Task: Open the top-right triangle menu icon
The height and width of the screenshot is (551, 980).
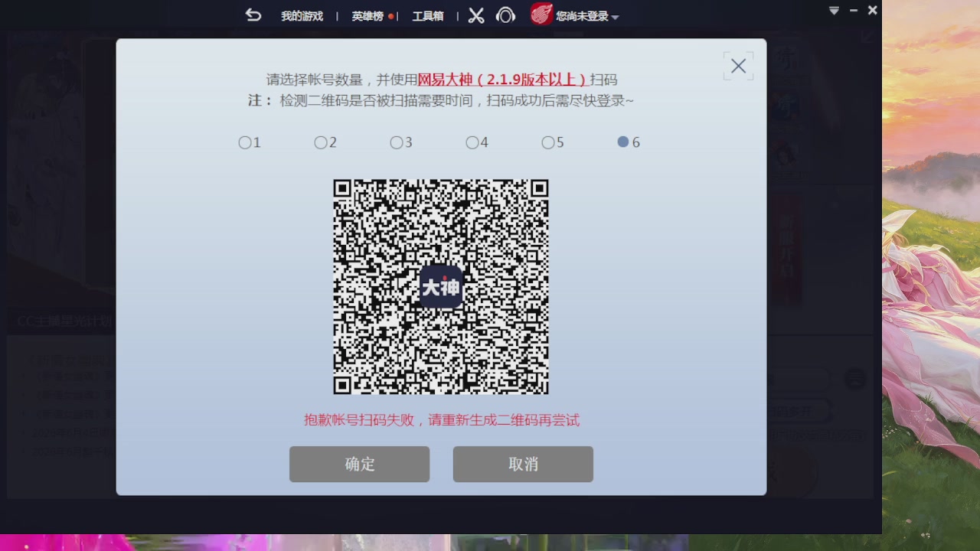Action: [835, 11]
